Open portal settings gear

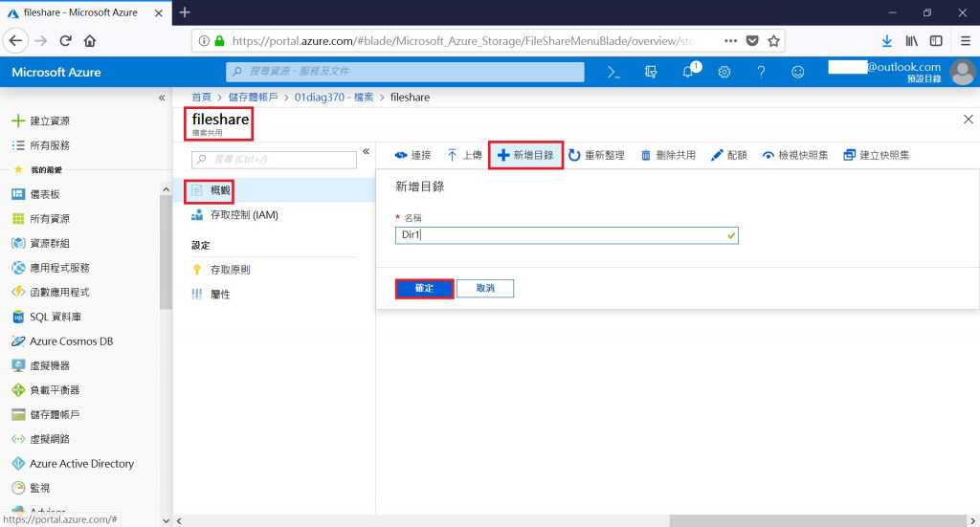(x=724, y=73)
